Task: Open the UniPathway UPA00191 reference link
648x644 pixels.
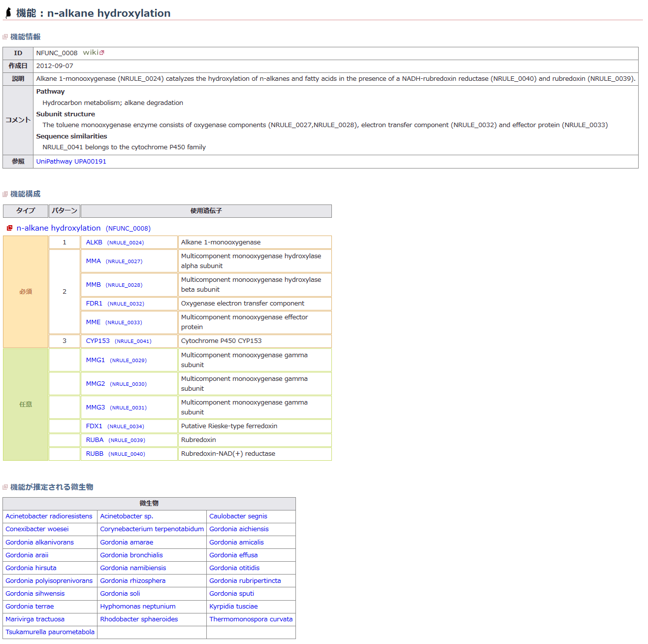Action: pos(71,162)
